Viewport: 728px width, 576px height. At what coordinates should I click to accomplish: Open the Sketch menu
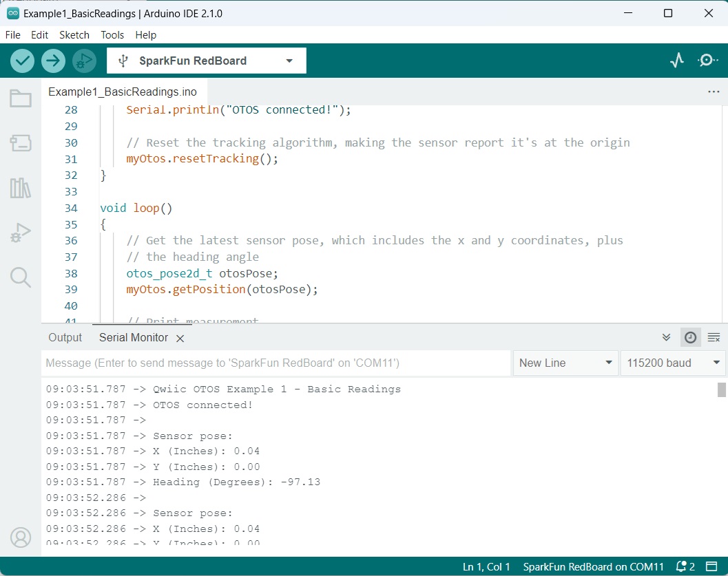point(74,34)
